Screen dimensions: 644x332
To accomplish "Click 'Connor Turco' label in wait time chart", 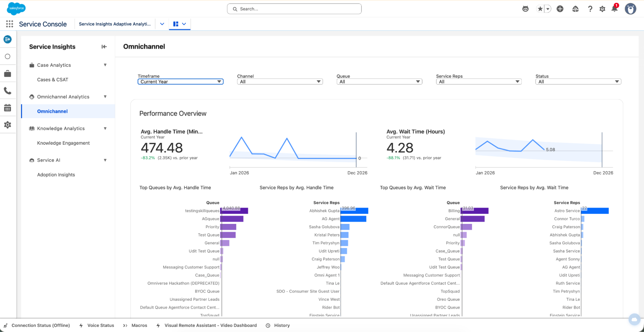I will tap(567, 219).
